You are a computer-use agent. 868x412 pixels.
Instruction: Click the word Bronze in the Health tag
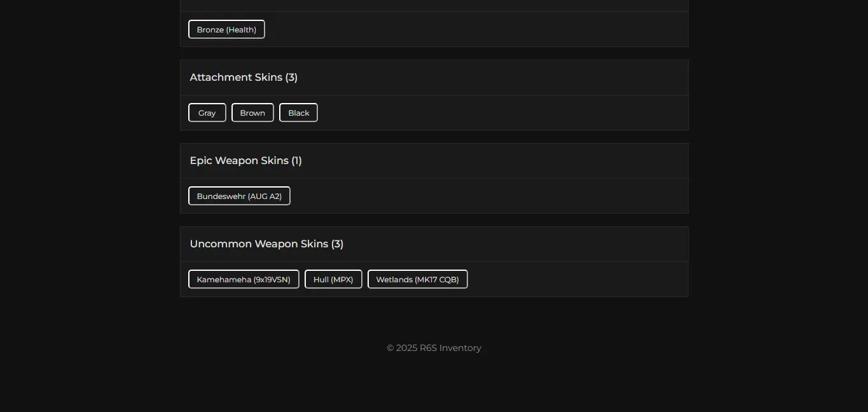(x=210, y=29)
